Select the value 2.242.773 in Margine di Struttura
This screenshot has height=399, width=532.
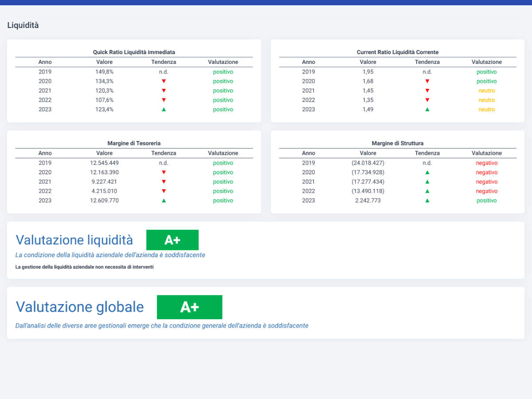coord(368,200)
